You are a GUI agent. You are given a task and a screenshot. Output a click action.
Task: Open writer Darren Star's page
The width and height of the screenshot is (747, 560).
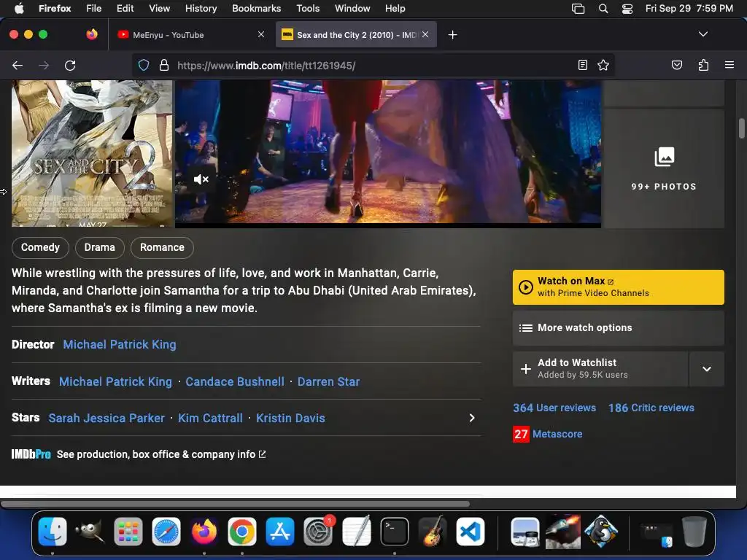pos(329,381)
